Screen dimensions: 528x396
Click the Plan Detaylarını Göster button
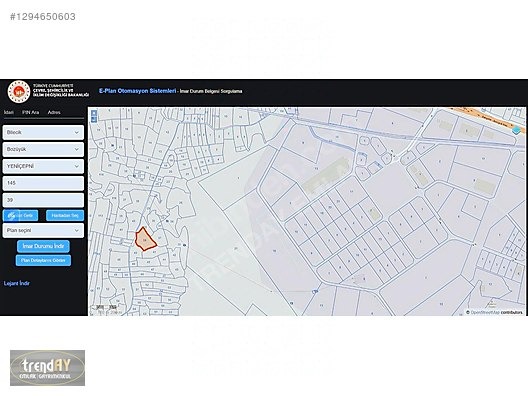pyautogui.click(x=43, y=261)
